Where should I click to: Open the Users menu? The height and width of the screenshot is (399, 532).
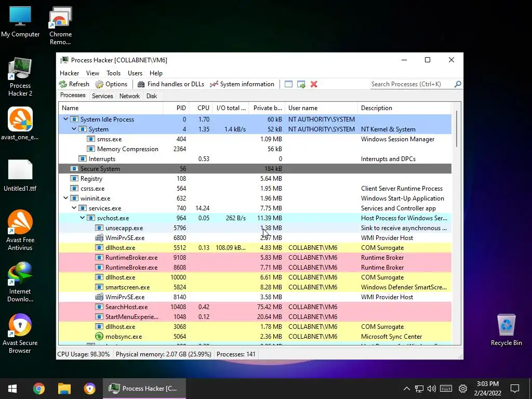click(135, 73)
